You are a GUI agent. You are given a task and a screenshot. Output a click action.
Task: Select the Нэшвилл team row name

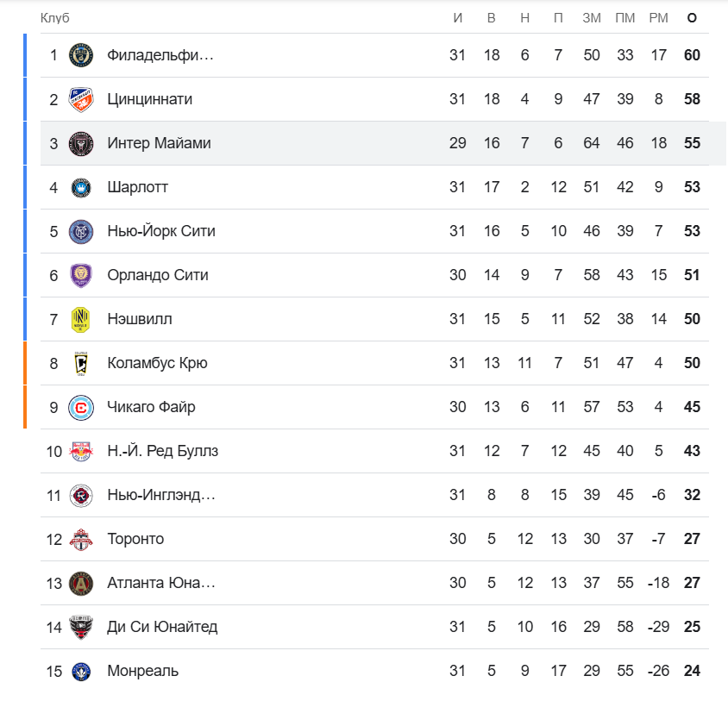pyautogui.click(x=139, y=319)
